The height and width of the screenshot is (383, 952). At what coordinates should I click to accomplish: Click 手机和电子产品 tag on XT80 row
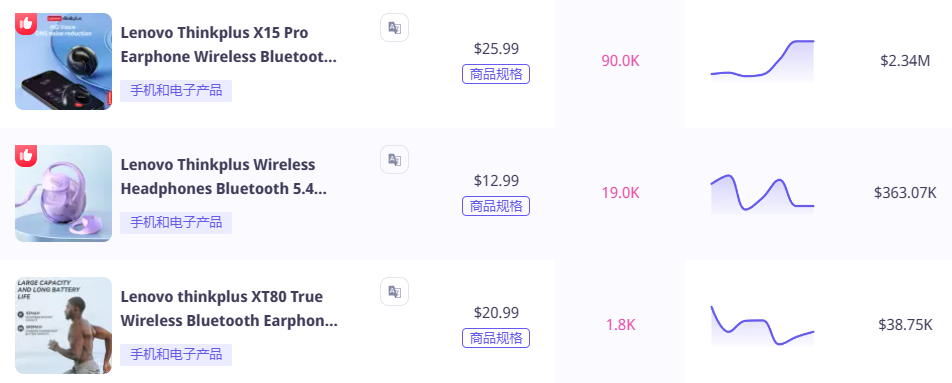(x=176, y=354)
